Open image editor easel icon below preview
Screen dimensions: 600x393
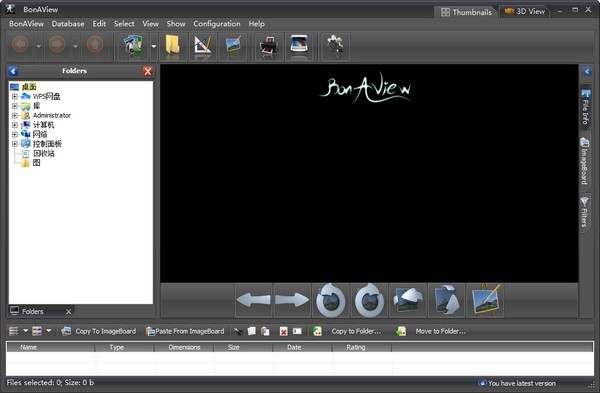pyautogui.click(x=485, y=300)
